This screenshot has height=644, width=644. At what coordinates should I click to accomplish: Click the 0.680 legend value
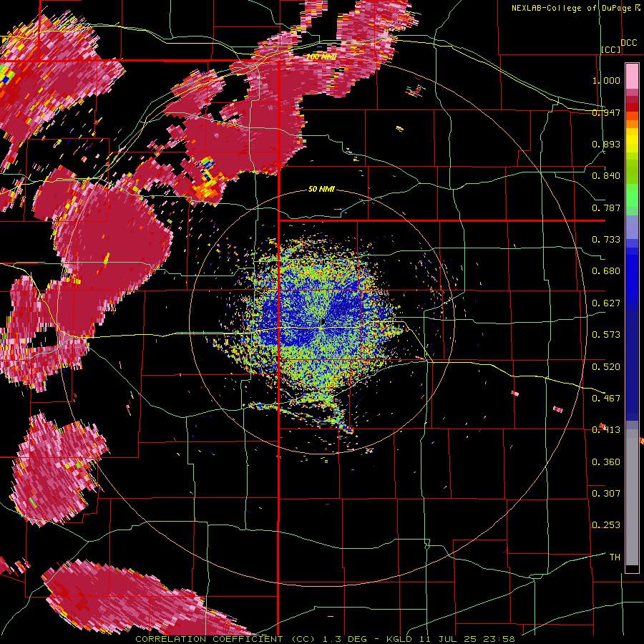pyautogui.click(x=606, y=271)
